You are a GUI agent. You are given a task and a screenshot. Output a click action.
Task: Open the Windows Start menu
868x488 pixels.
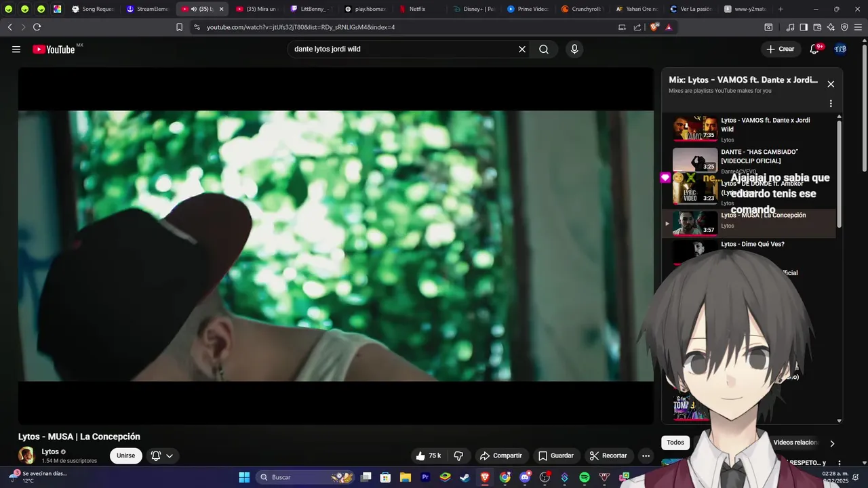pos(244,477)
